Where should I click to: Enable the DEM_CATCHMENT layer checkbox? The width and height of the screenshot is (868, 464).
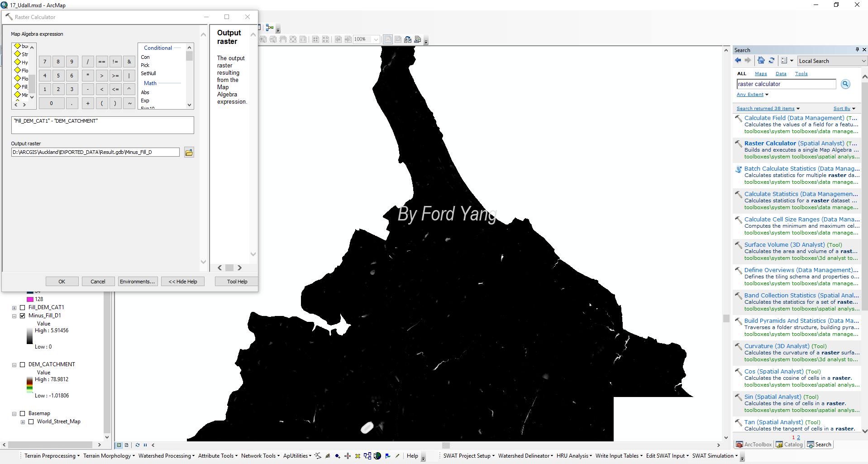click(23, 365)
